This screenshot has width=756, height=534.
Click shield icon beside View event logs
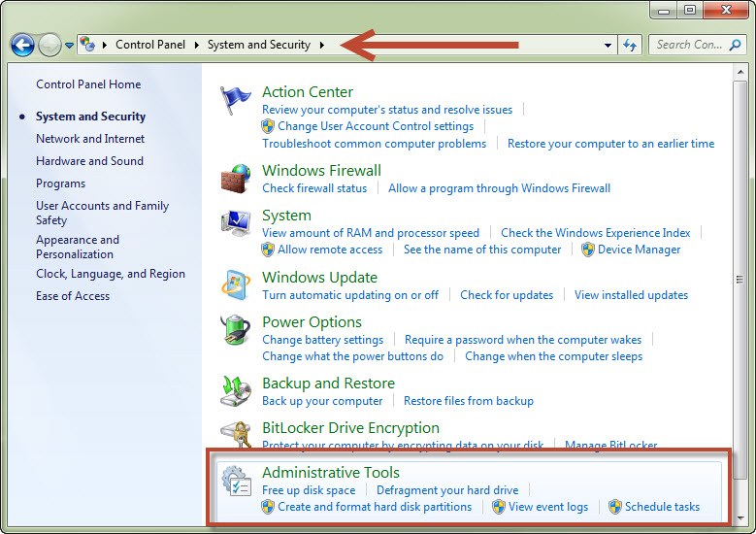499,507
